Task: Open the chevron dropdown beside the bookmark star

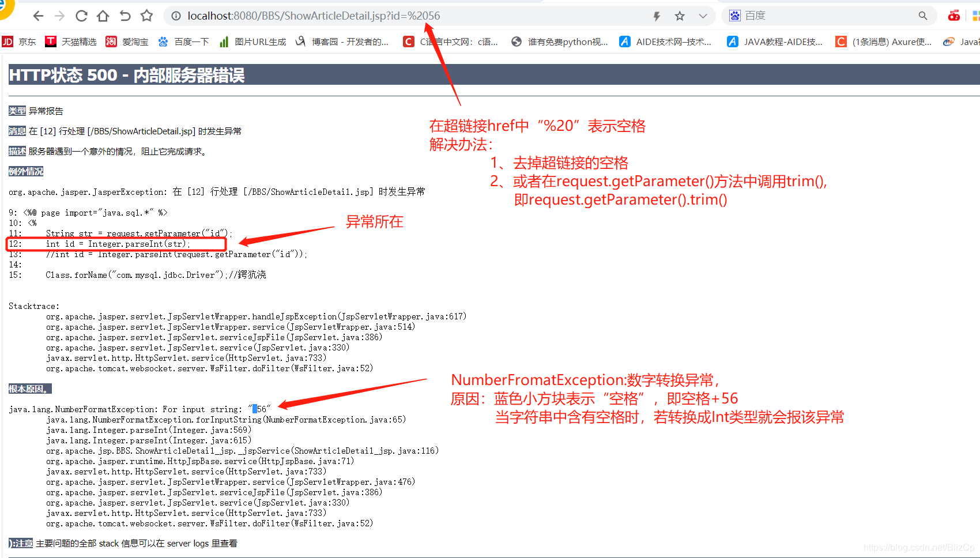Action: click(x=703, y=16)
